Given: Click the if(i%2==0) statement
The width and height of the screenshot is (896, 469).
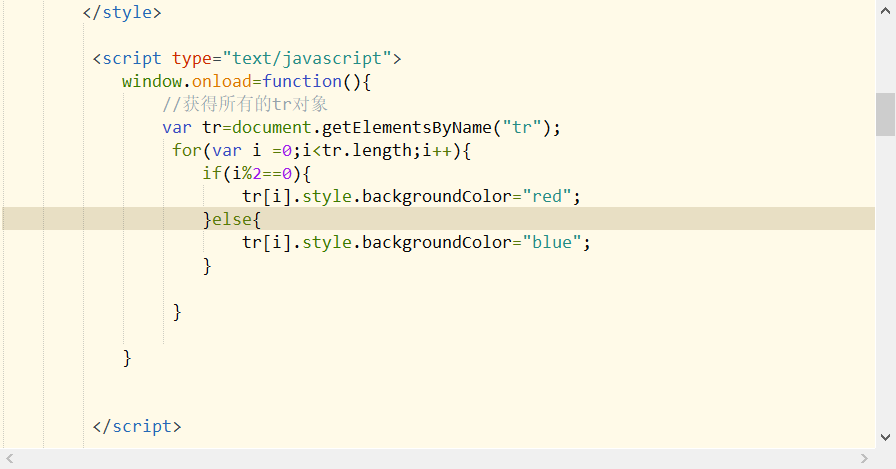Looking at the screenshot, I should [257, 174].
